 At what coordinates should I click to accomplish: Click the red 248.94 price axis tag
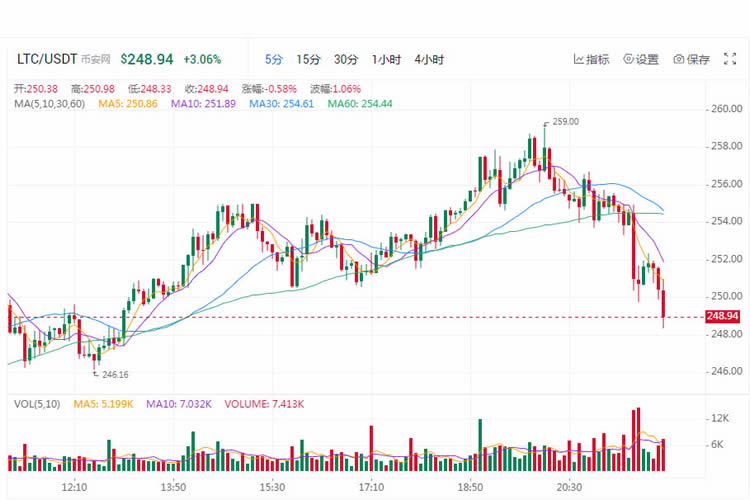[x=723, y=316]
